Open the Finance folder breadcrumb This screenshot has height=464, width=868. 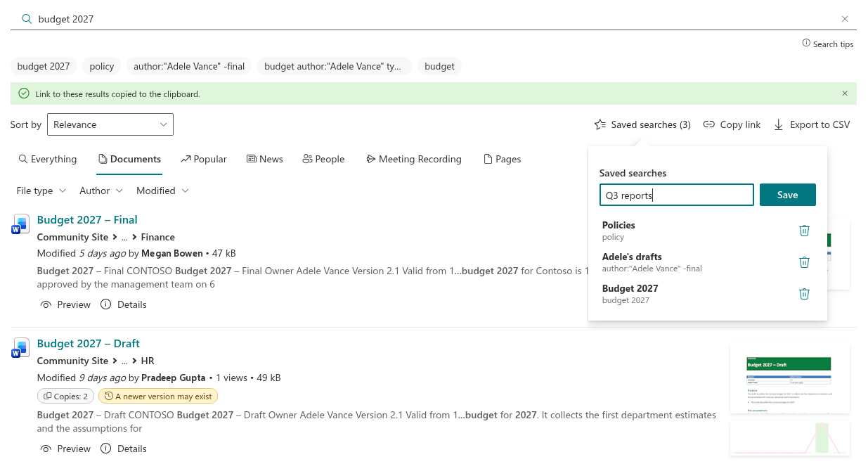(158, 237)
